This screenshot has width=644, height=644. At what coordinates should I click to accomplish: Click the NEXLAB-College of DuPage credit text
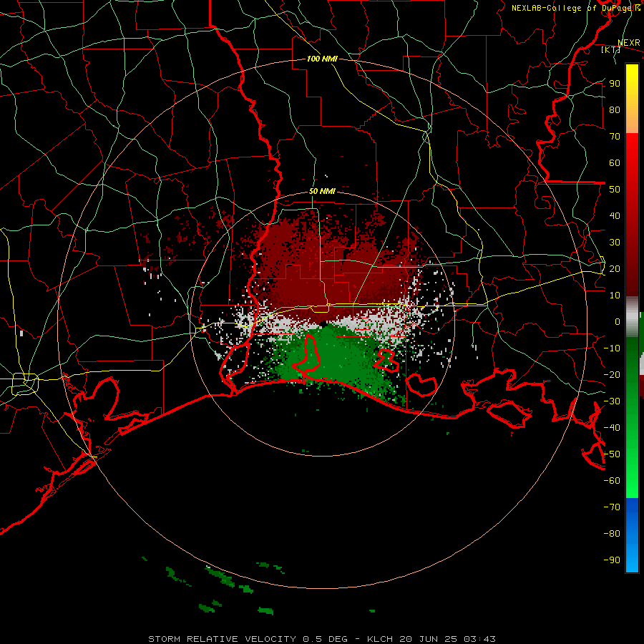[x=575, y=8]
